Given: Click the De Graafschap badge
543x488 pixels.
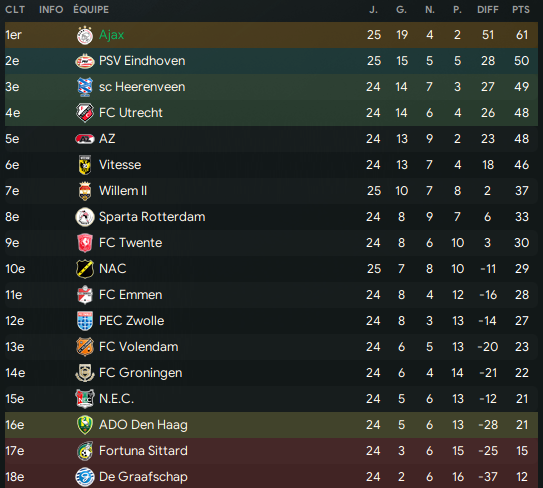Looking at the screenshot, I should 85,477.
